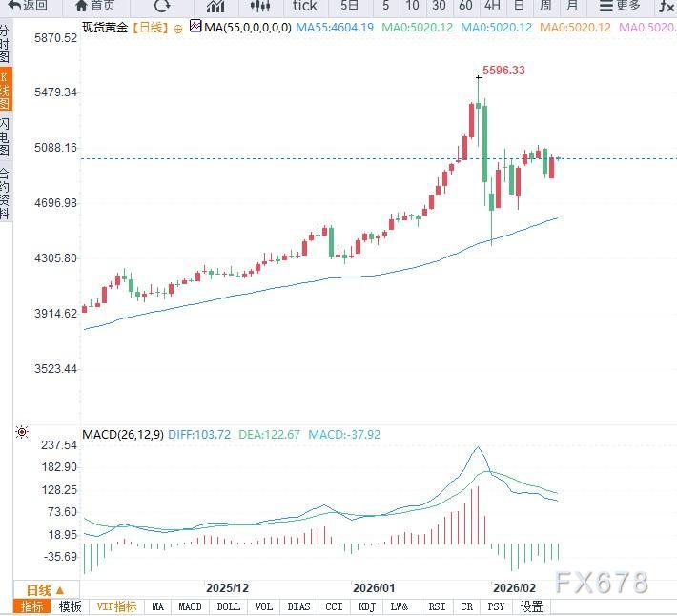
Task: Click the refresh circular arrow icon
Action: coord(162,5)
